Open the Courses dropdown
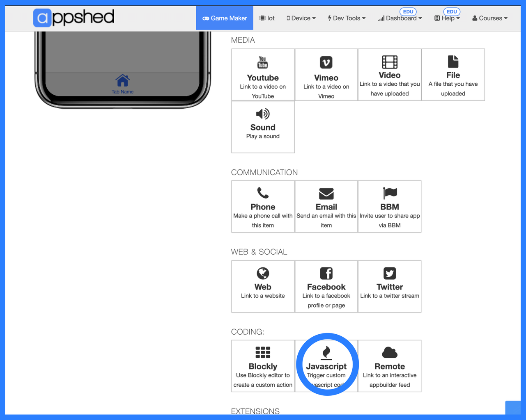 tap(489, 18)
